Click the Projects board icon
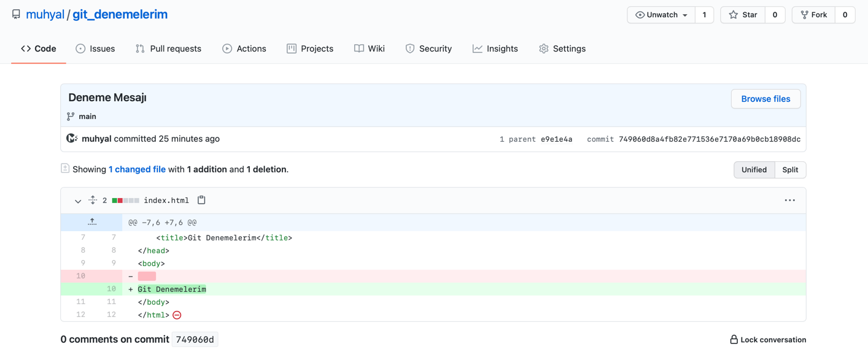The image size is (868, 352). tap(292, 48)
